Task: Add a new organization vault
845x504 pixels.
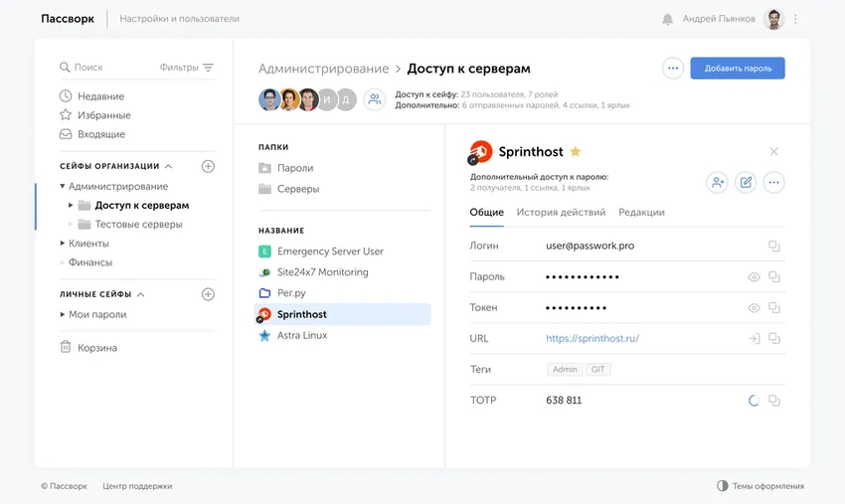Action: click(x=208, y=166)
